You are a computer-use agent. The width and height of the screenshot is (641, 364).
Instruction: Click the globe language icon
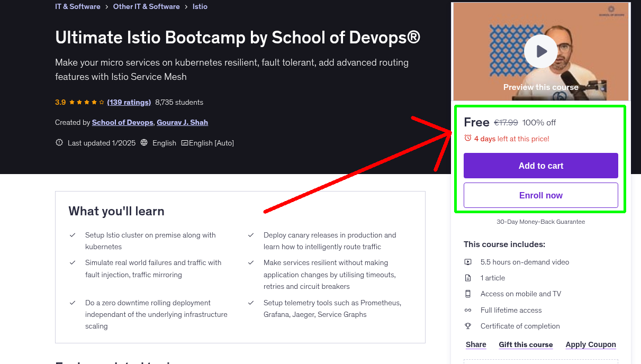(x=144, y=142)
